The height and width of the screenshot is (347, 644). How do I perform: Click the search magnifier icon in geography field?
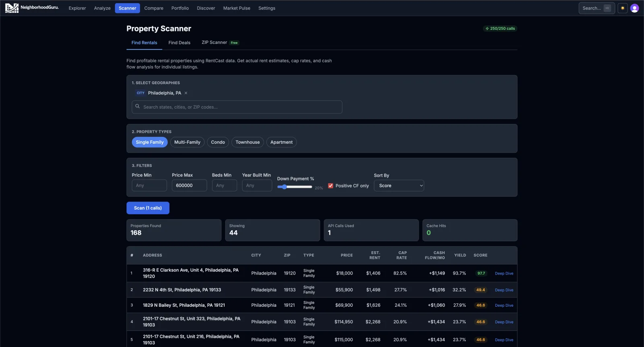pyautogui.click(x=138, y=107)
